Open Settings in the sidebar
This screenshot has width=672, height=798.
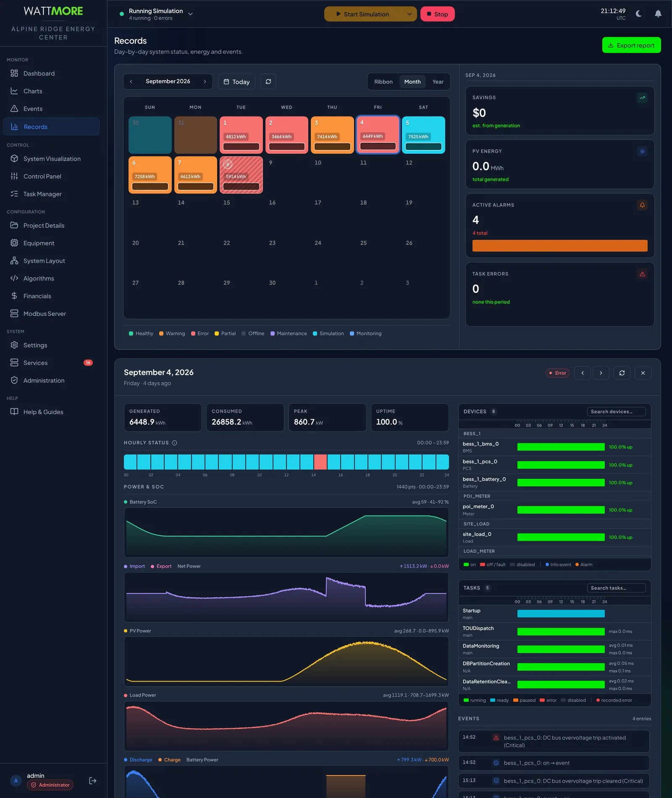pos(51,345)
